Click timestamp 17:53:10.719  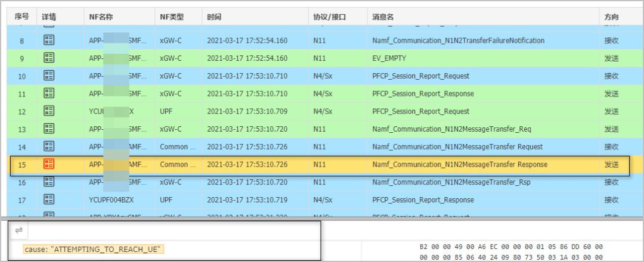click(x=247, y=199)
